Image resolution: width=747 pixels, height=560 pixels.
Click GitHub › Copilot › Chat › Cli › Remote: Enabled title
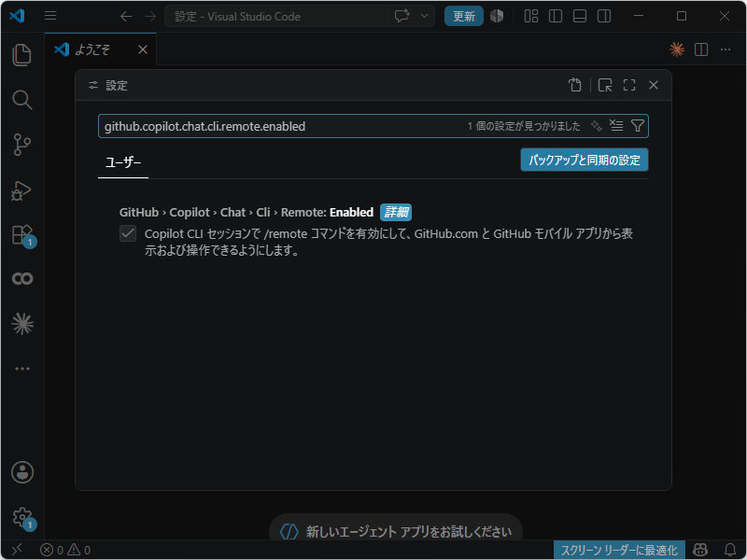(x=247, y=213)
